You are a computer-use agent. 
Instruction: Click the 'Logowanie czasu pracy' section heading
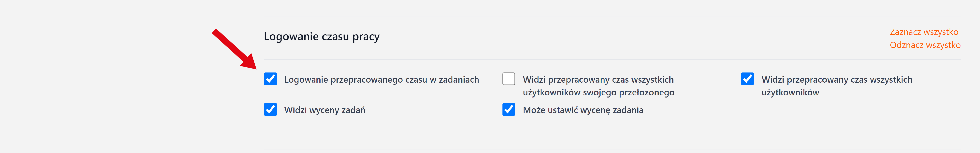(x=322, y=37)
